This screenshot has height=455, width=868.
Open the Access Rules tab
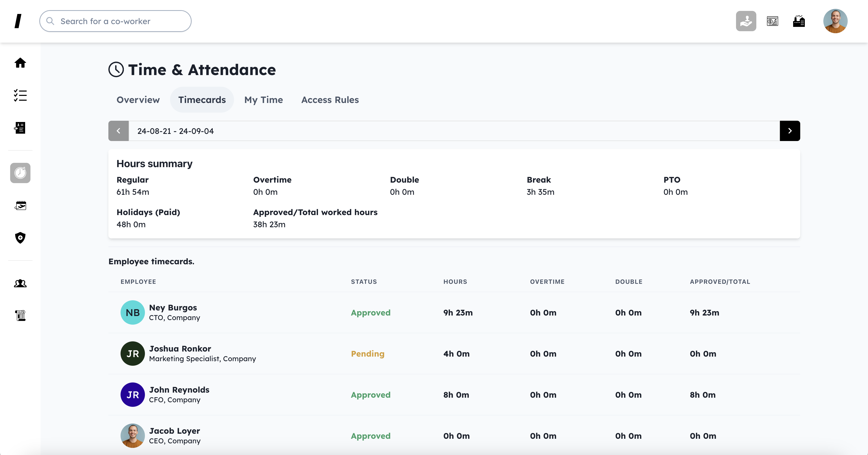329,100
